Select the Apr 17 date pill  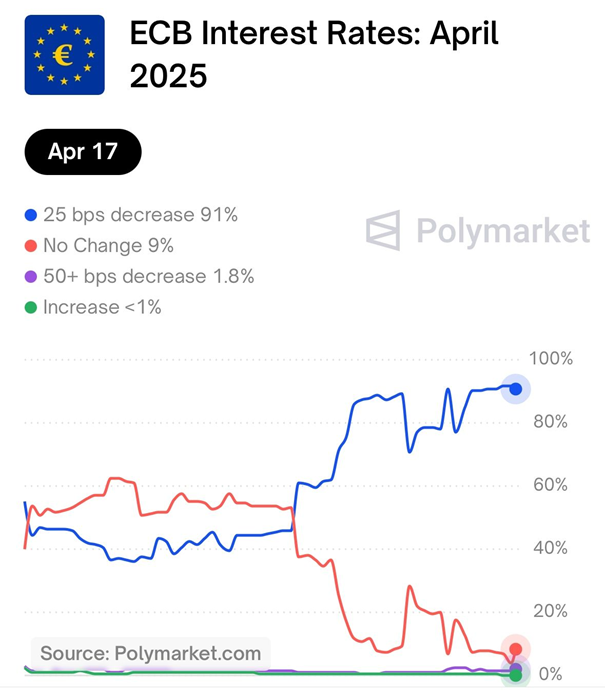[x=83, y=153]
